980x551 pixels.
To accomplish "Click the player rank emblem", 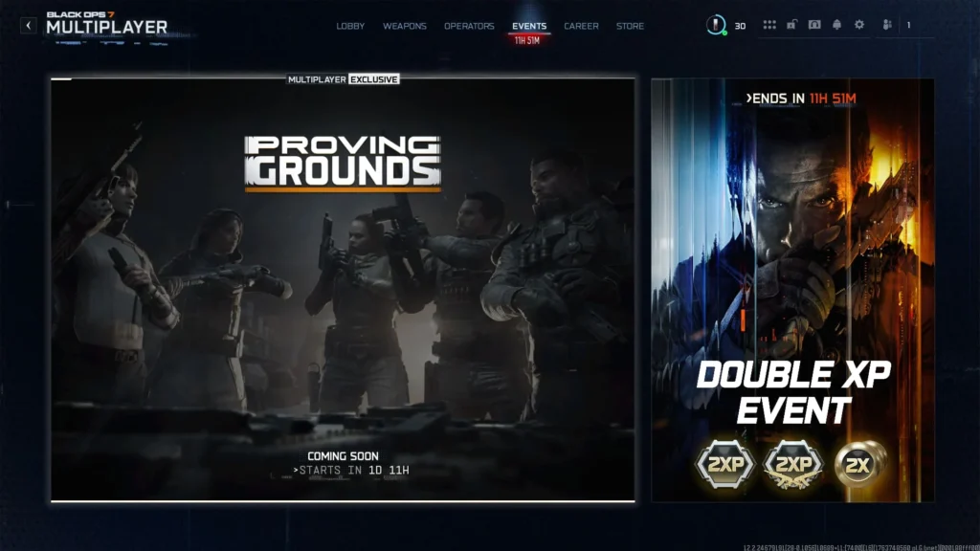I will coord(714,26).
